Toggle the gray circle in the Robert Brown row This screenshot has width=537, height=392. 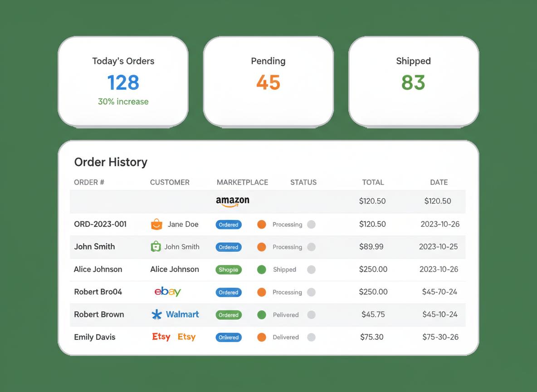coord(311,315)
